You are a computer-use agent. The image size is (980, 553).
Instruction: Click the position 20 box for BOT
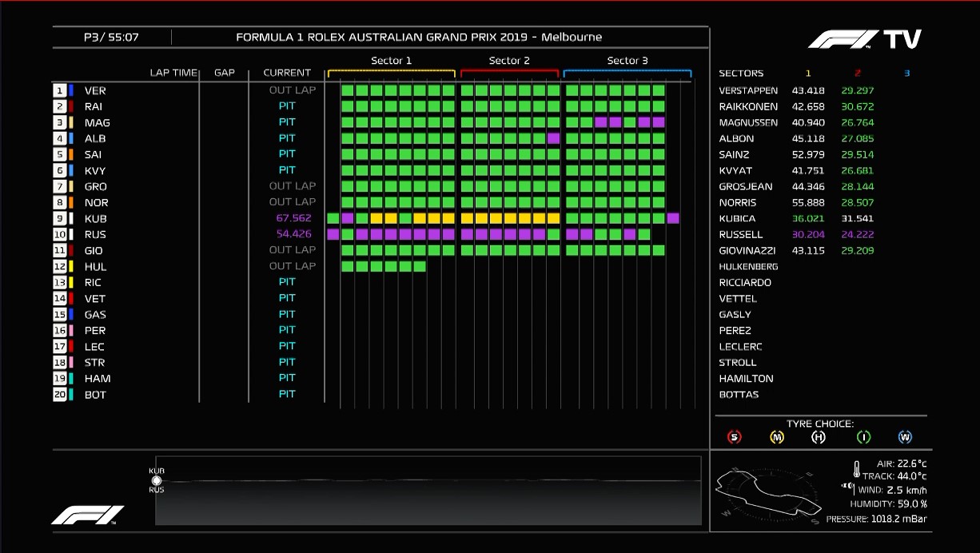(59, 394)
